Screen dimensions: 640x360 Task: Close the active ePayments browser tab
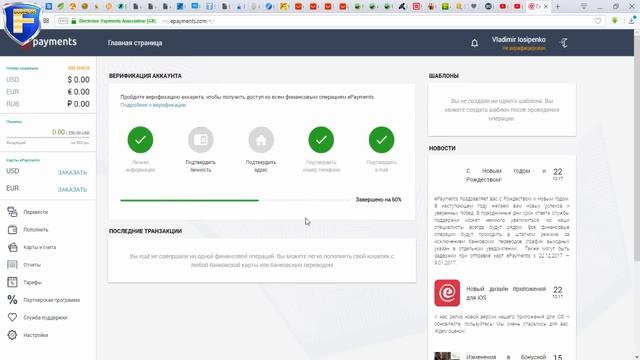click(x=546, y=7)
